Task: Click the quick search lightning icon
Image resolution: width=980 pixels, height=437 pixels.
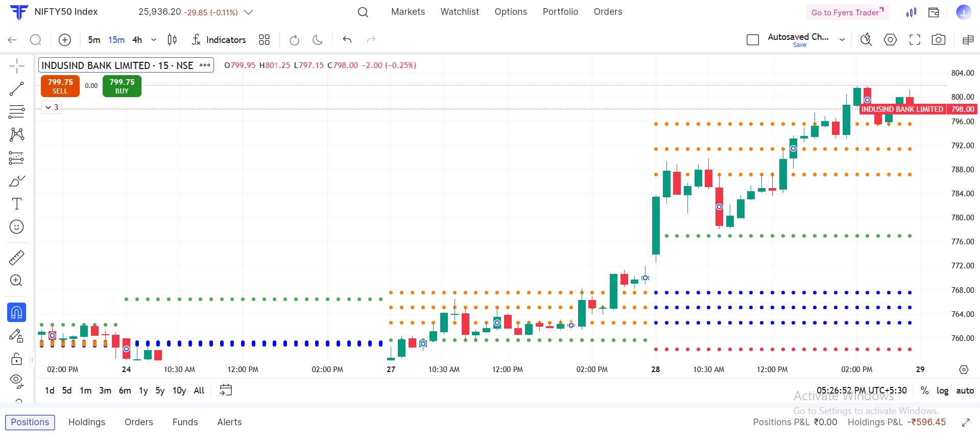Action: [866, 40]
